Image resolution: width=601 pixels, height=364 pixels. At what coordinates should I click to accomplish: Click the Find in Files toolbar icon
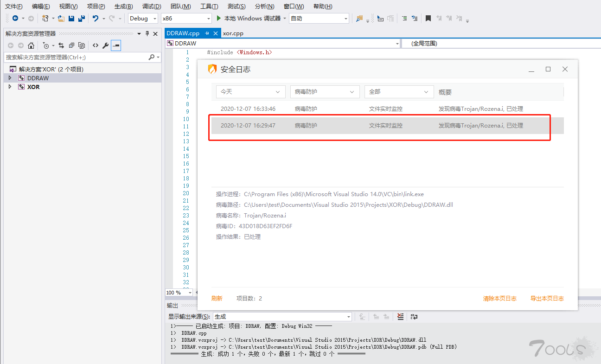[359, 19]
